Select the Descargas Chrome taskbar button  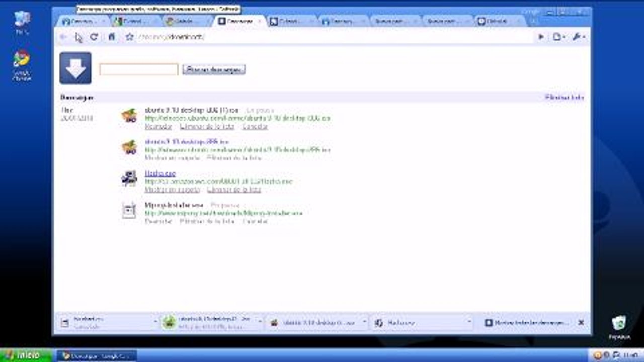(x=96, y=355)
